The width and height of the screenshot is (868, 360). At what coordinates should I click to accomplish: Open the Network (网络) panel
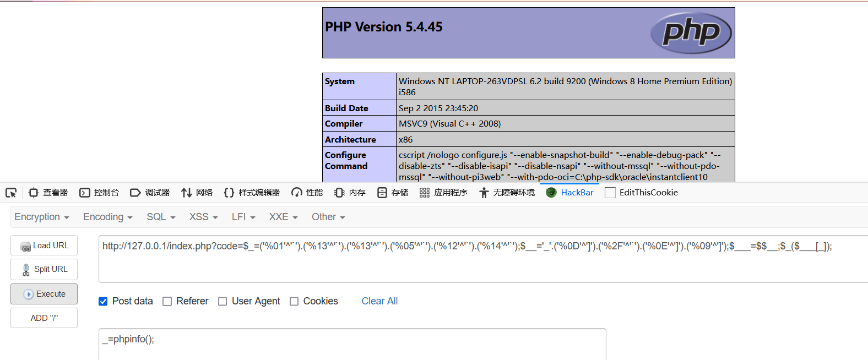point(197,193)
